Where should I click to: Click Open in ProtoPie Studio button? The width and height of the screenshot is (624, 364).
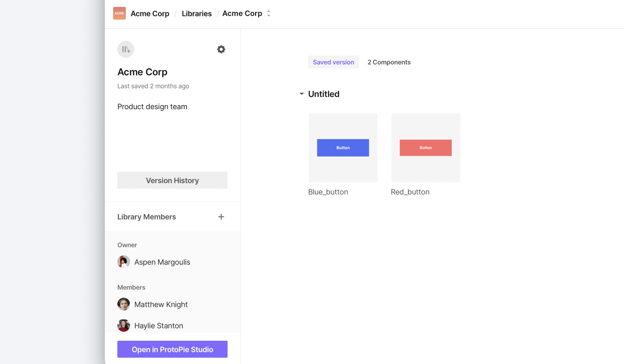[172, 349]
